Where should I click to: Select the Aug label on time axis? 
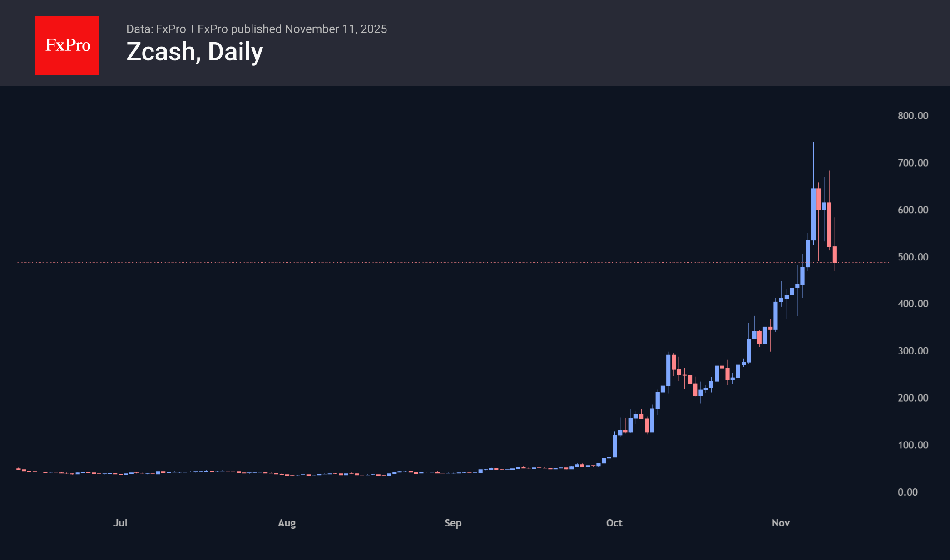(287, 523)
